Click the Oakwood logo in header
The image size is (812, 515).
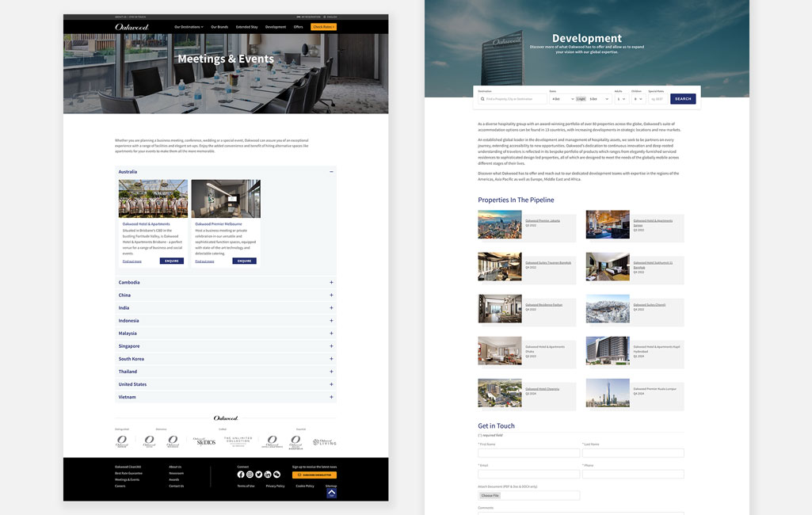coord(132,27)
